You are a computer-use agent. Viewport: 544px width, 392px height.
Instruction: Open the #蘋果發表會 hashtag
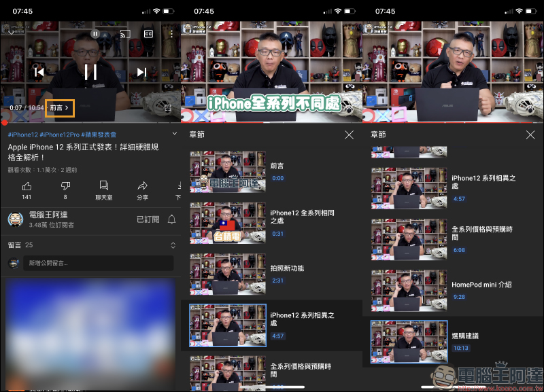click(x=99, y=135)
